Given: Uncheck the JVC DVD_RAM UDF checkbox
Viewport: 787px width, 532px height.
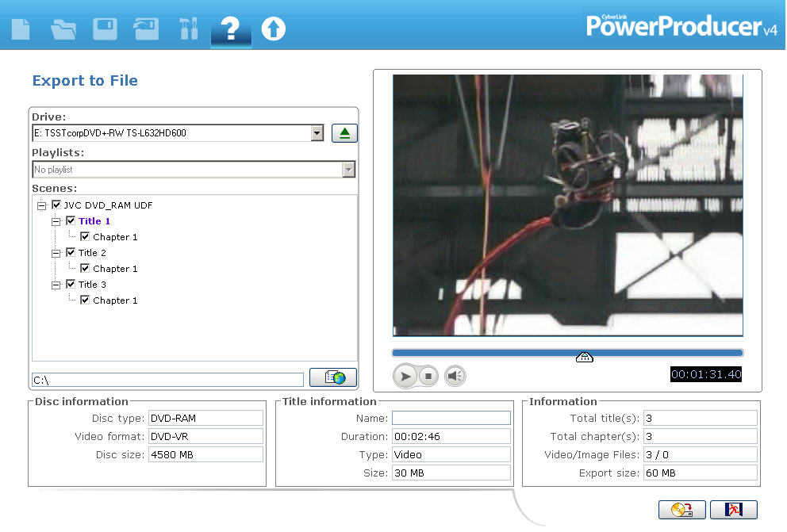Looking at the screenshot, I should pos(56,205).
